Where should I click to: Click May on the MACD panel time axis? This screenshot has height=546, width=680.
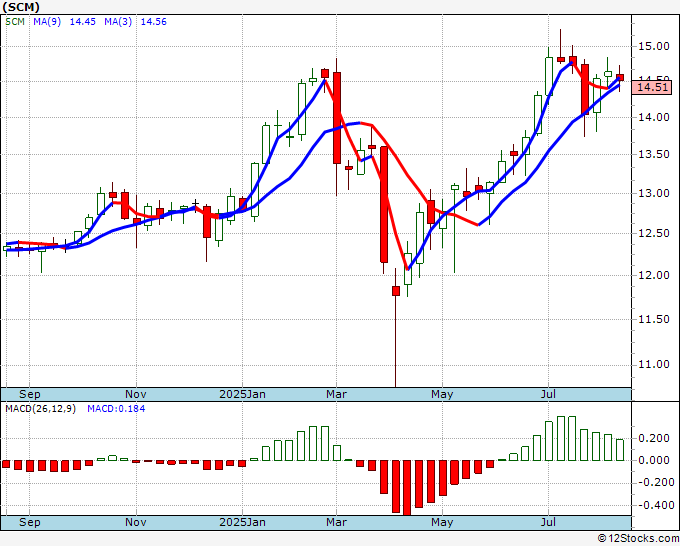(442, 522)
